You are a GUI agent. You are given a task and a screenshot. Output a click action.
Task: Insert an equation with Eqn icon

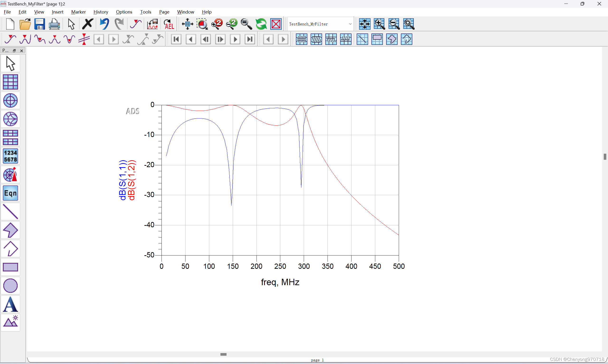click(x=10, y=193)
